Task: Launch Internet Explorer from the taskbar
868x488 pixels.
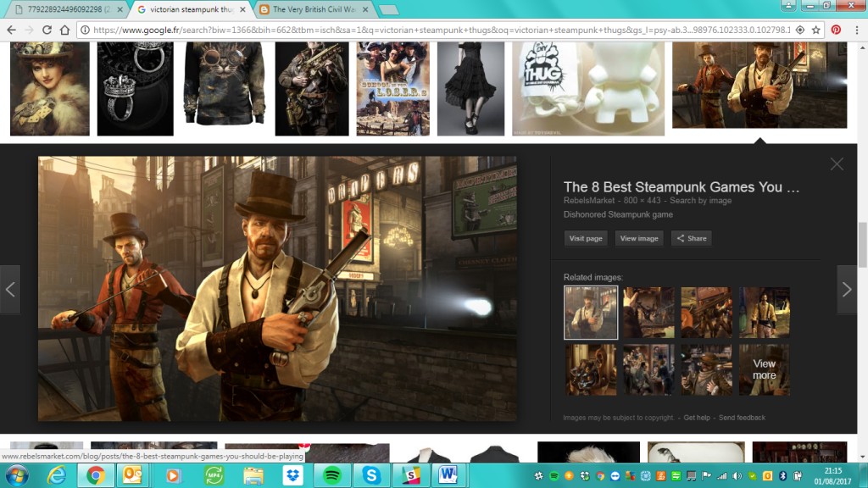Action: (x=57, y=475)
